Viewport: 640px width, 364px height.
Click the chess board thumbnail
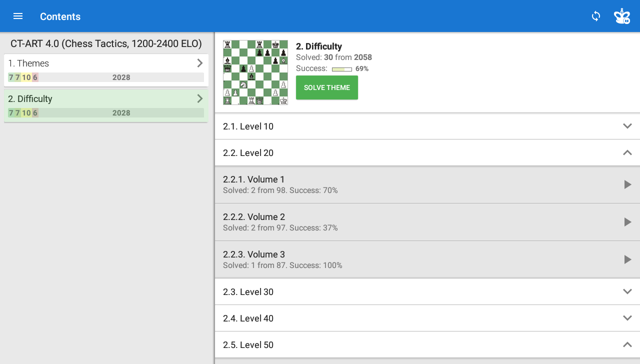click(x=255, y=72)
